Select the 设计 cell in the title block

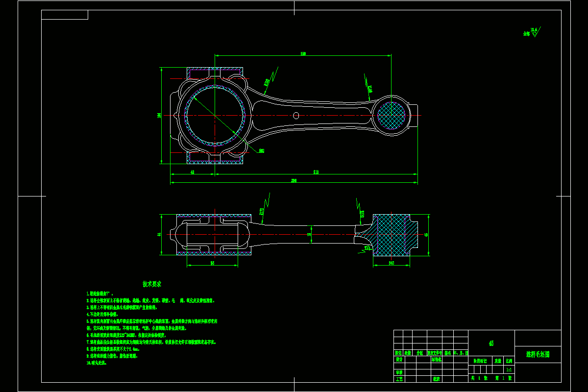399,359
